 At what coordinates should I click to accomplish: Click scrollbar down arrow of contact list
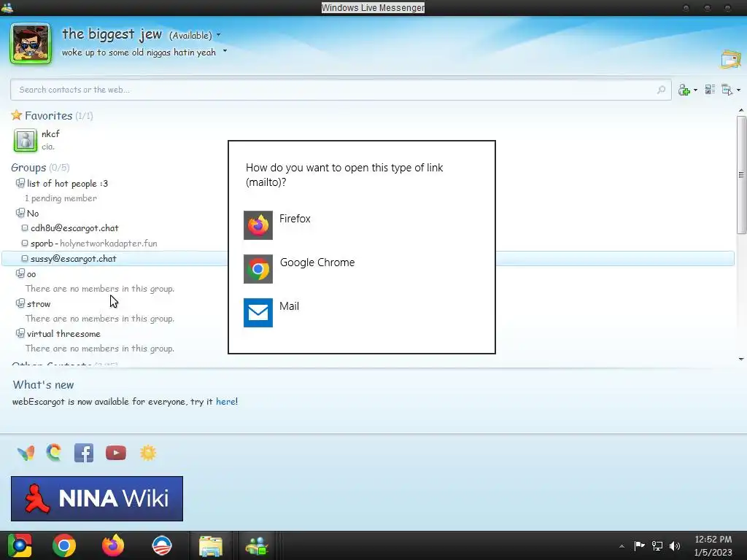(x=741, y=359)
